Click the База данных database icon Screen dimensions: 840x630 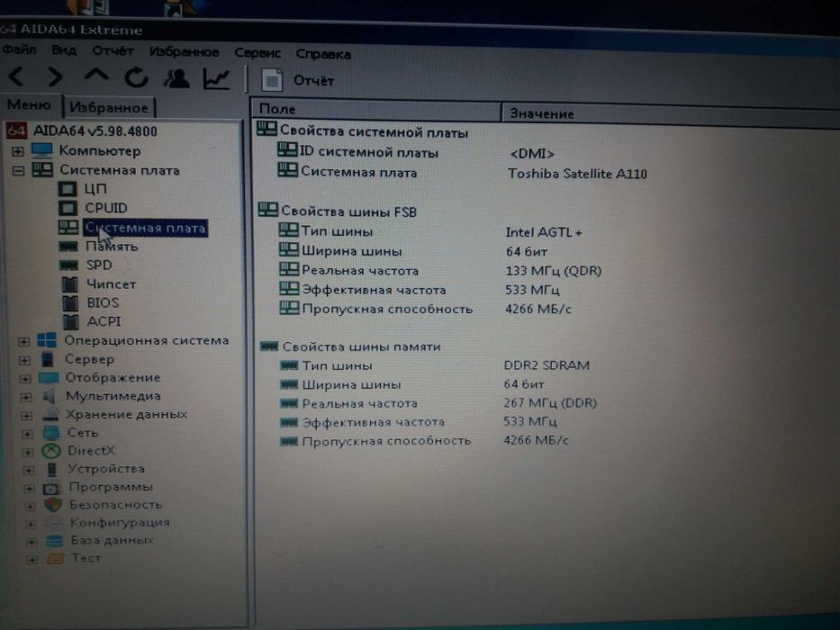point(54,541)
